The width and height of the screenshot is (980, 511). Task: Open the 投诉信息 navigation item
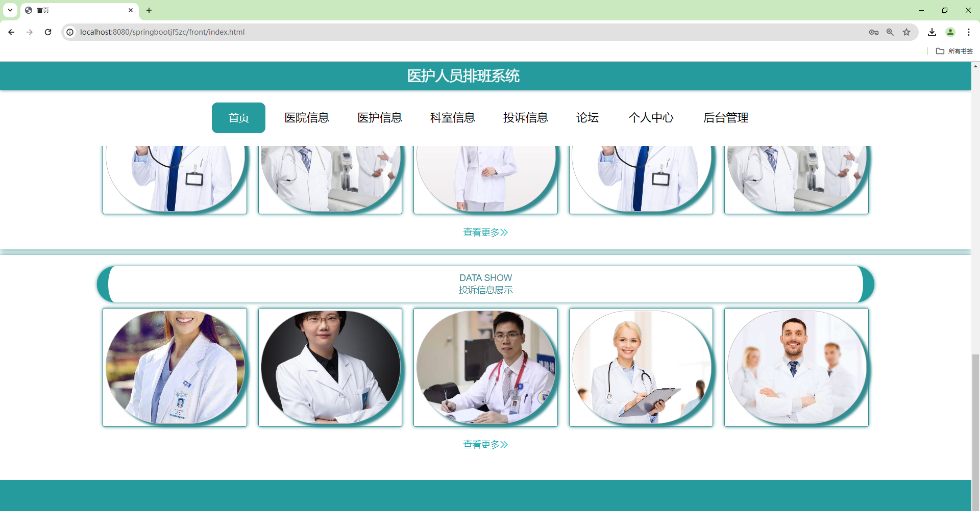(526, 118)
